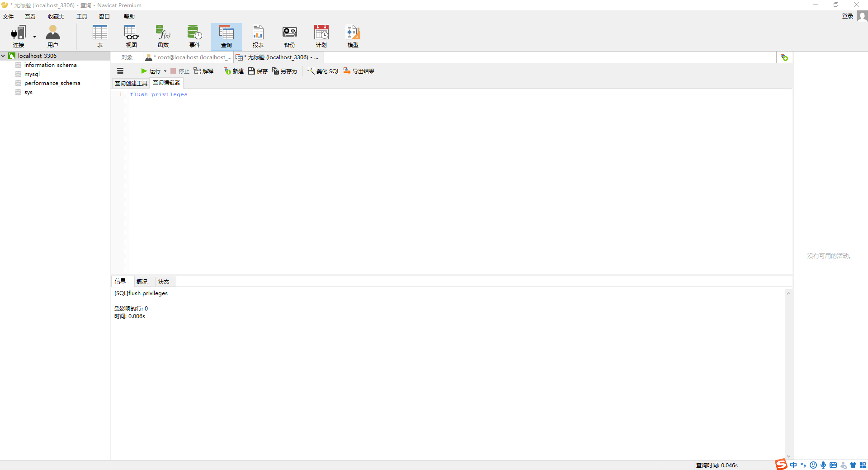Select the mysql database

[32, 74]
